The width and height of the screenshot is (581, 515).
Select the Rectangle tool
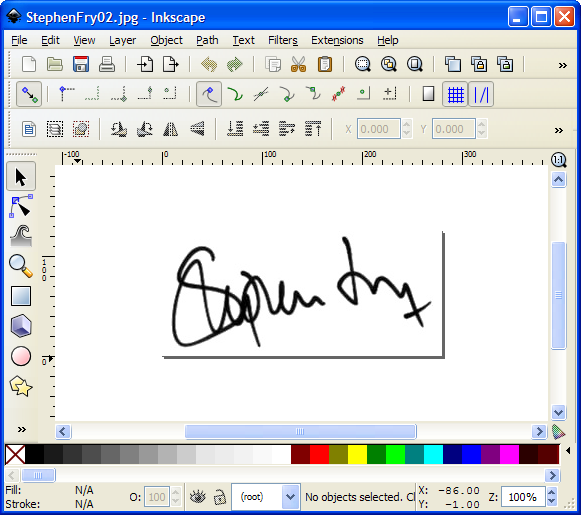coord(21,296)
